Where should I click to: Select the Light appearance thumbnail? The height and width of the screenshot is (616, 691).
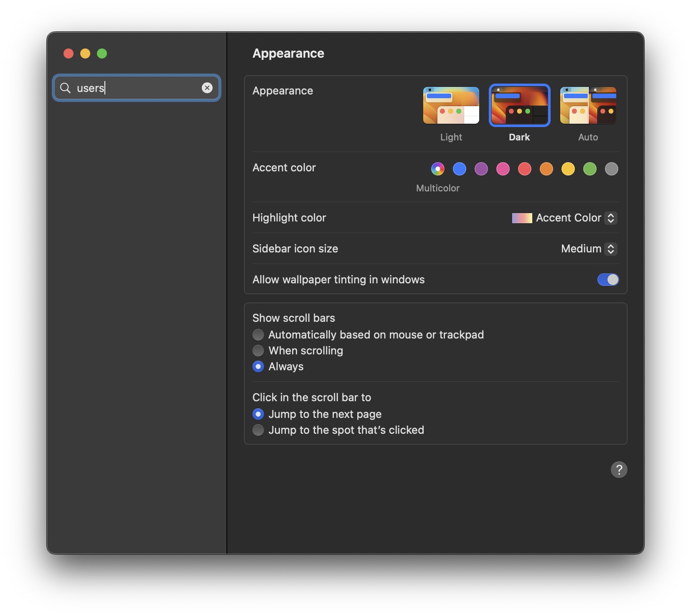click(451, 105)
